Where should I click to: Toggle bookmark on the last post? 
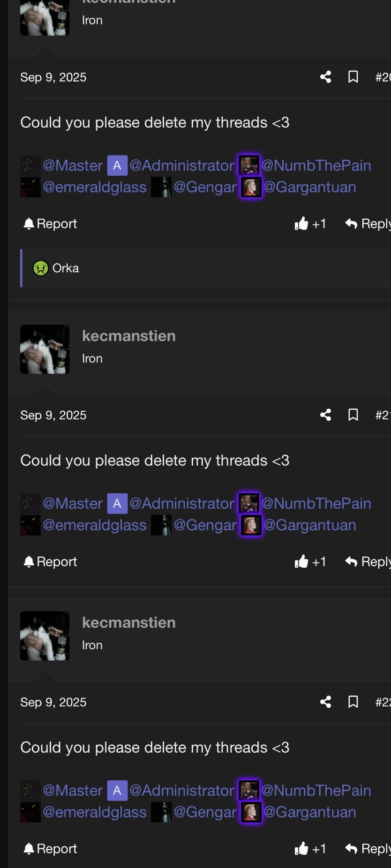353,702
